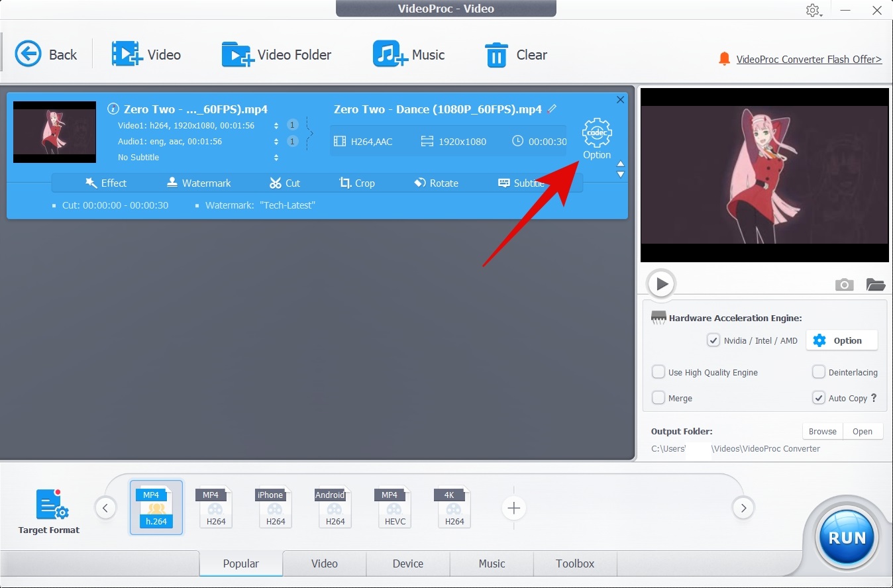Go back with the Back arrow button
The height and width of the screenshot is (588, 893).
point(46,54)
